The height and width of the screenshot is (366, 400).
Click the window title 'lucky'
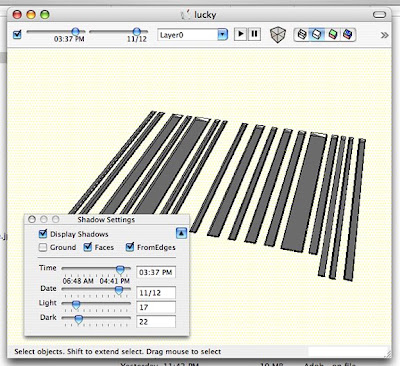[205, 15]
